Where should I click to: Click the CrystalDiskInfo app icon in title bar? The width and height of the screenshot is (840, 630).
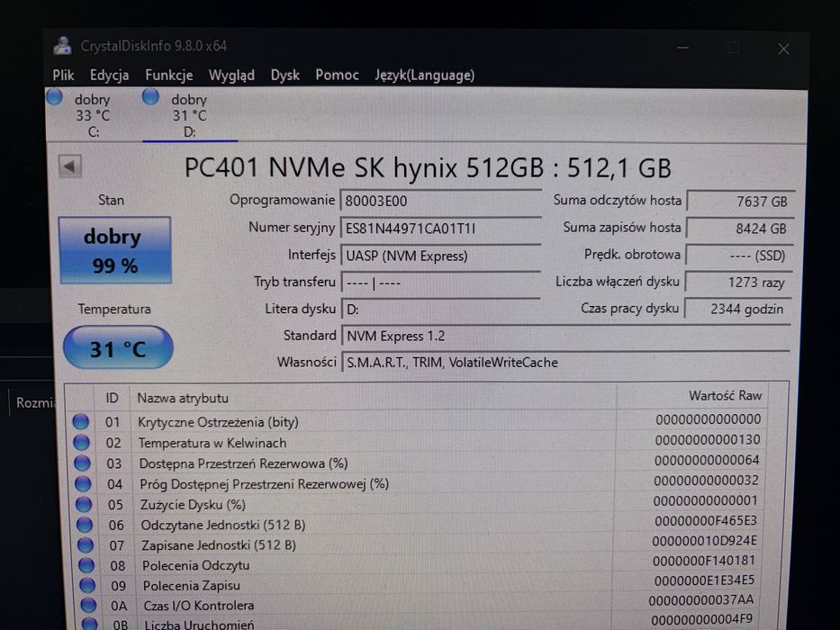click(x=62, y=46)
